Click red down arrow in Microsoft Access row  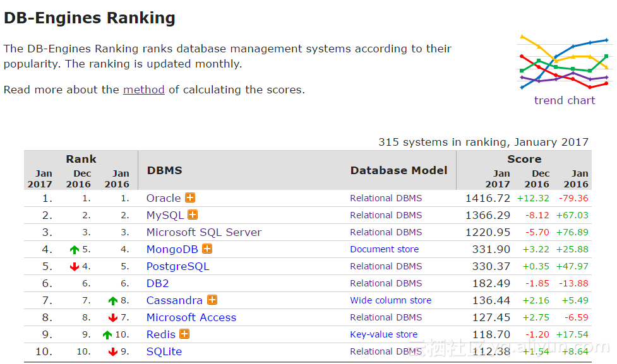coord(113,317)
